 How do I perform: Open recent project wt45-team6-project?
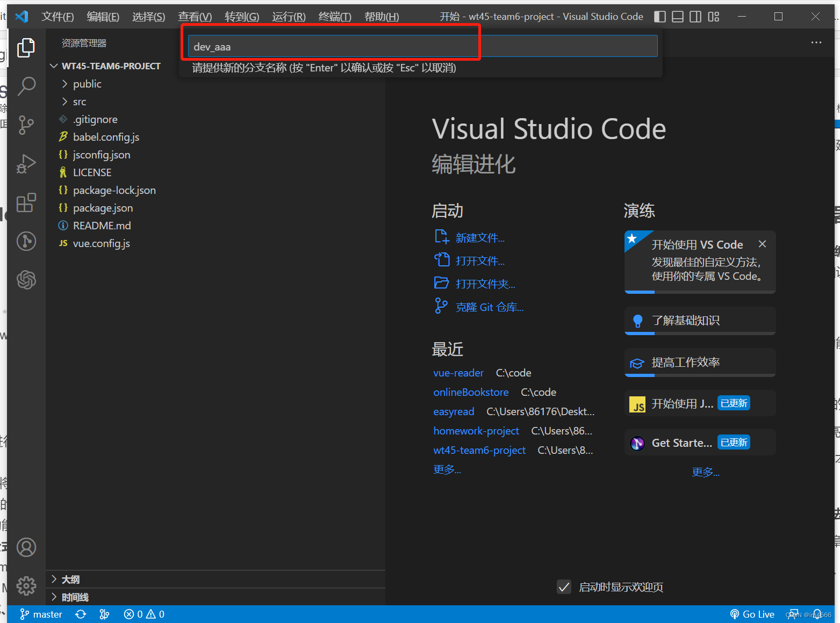click(x=479, y=450)
